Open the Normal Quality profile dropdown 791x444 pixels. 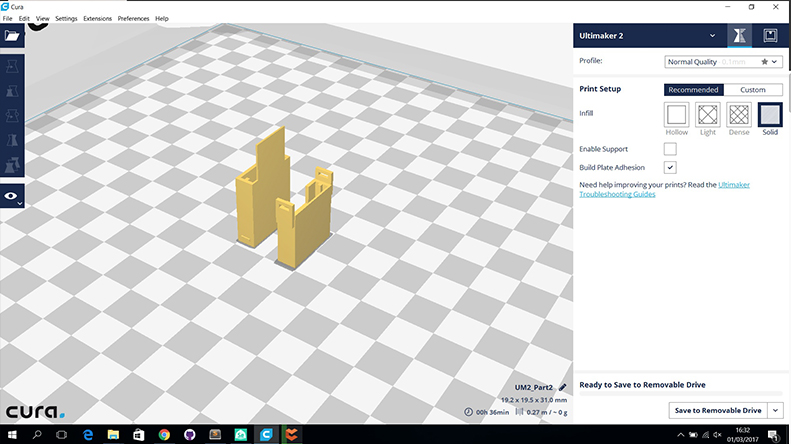[723, 62]
